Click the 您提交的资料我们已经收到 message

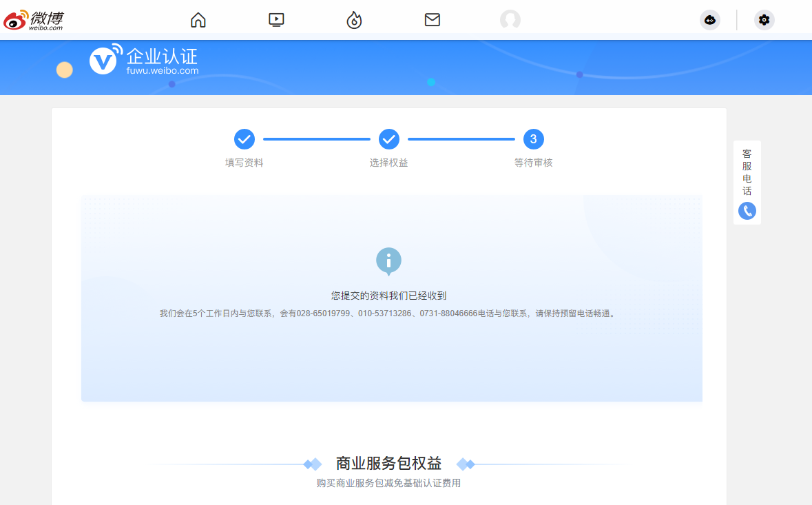pyautogui.click(x=388, y=295)
